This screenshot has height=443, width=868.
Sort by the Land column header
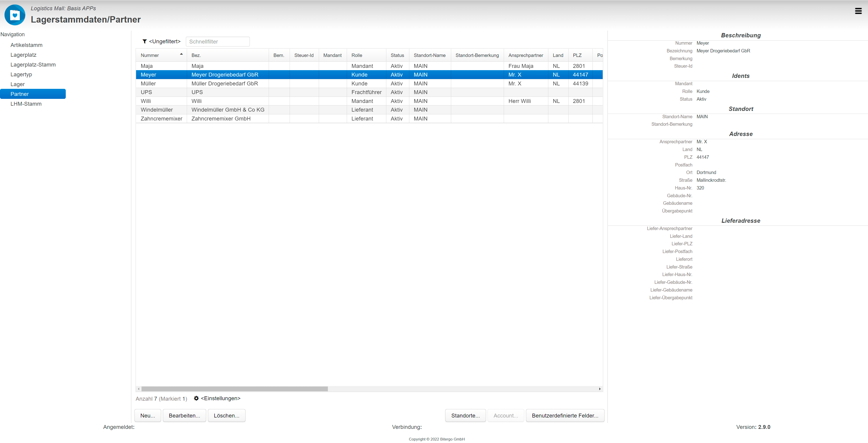point(558,55)
